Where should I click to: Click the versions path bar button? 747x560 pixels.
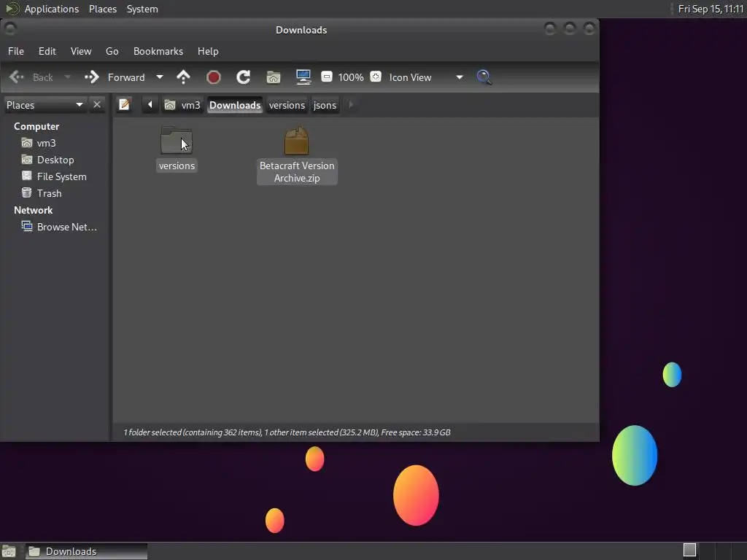coord(287,105)
